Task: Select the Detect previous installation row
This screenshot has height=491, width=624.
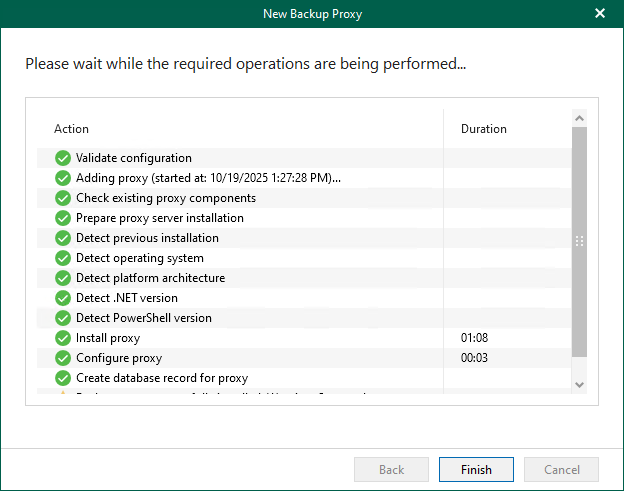Action: pyautogui.click(x=147, y=238)
